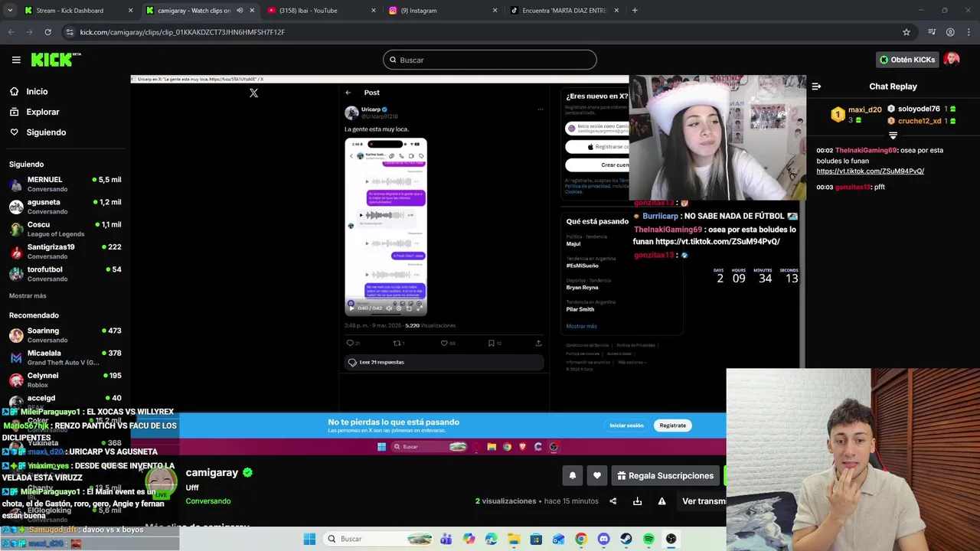Download the clip

(x=637, y=501)
